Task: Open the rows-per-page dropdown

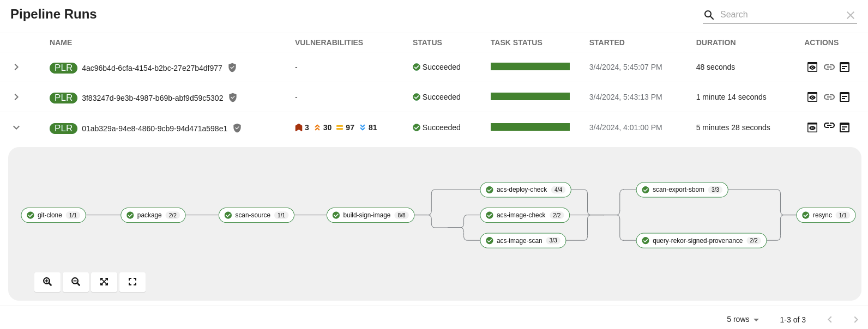Action: 742,320
